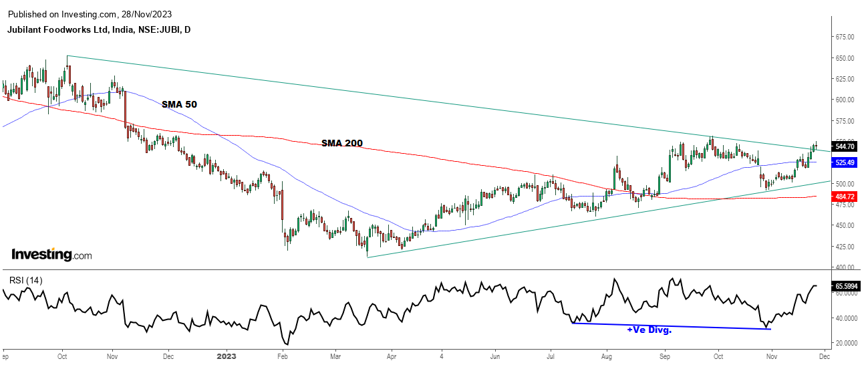Click the red 484.72 SMA price tag
The height and width of the screenshot is (367, 868).
click(x=845, y=197)
